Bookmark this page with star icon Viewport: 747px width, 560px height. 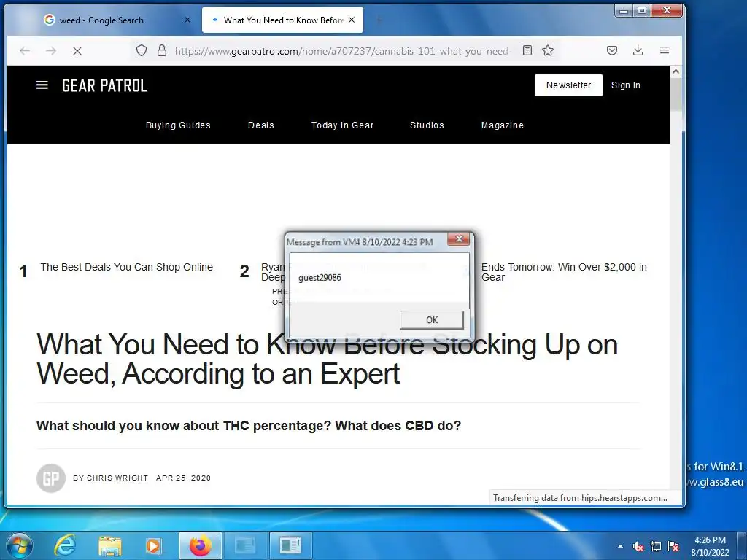[548, 50]
